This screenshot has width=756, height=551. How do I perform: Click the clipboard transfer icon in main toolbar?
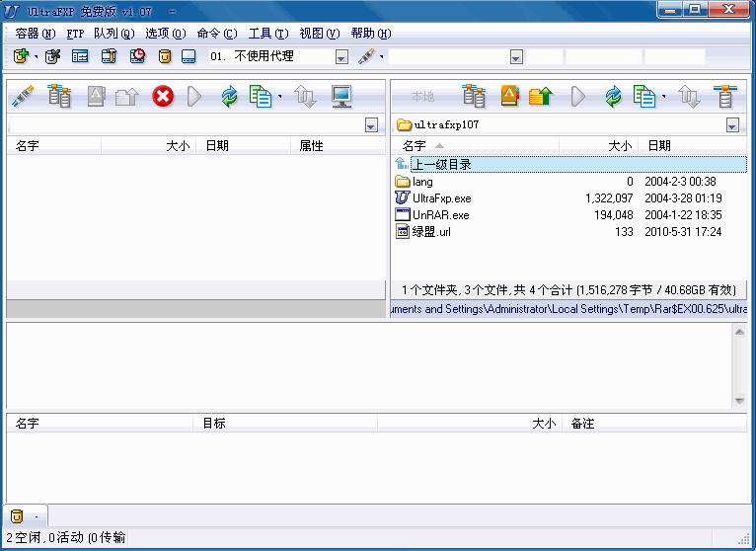click(x=109, y=56)
